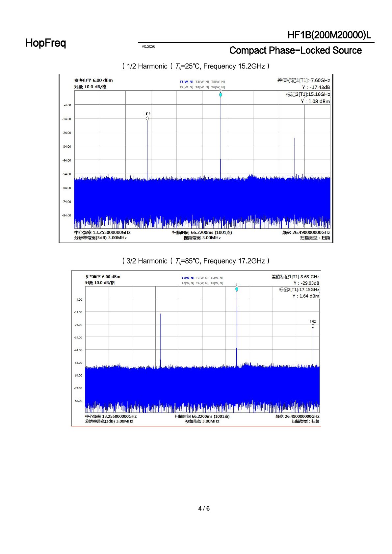Click 参考电平 6.00 dBm in the 17.2GHz chart
Viewport: 392px width, 554px height.
(x=103, y=277)
